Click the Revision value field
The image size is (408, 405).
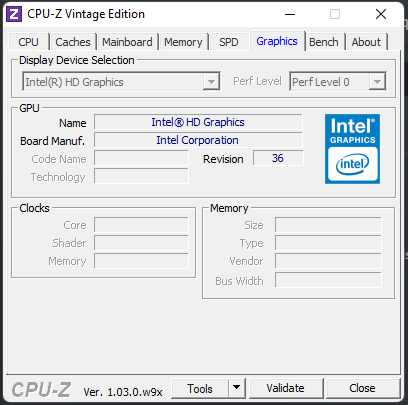[x=278, y=158]
